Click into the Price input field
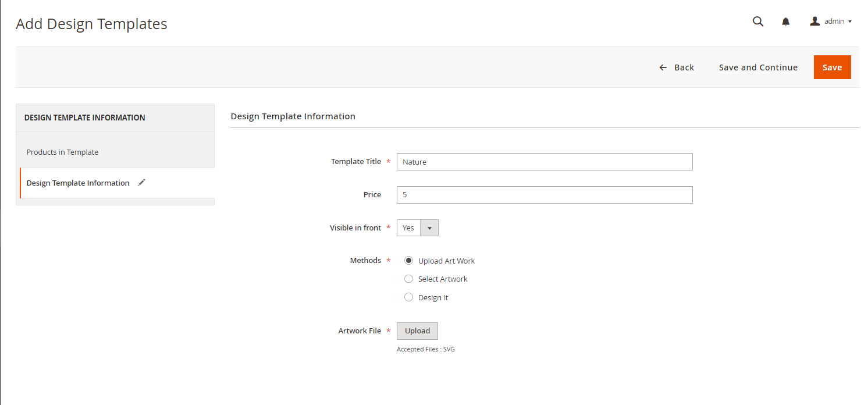The width and height of the screenshot is (868, 405). coord(544,195)
